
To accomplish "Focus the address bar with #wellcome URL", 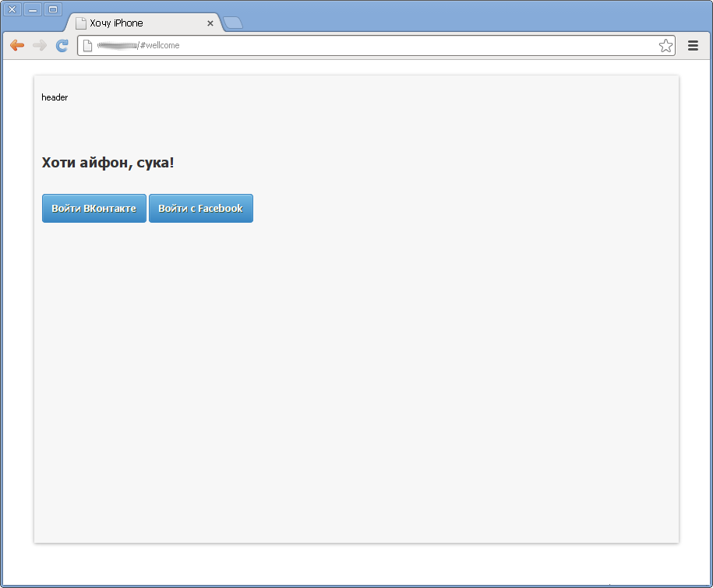I will click(x=376, y=45).
